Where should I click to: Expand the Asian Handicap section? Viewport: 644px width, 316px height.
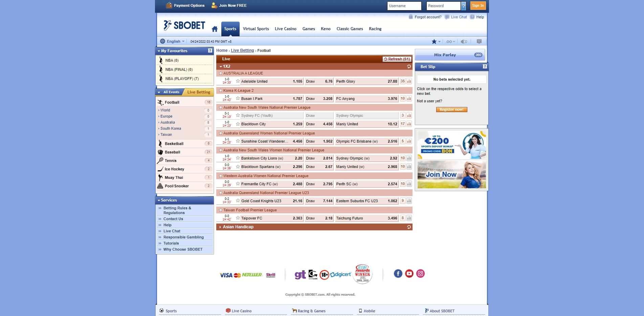pos(237,227)
